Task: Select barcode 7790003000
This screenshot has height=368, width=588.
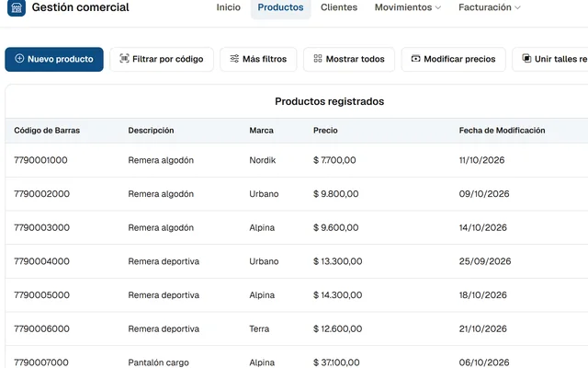Action: point(41,227)
